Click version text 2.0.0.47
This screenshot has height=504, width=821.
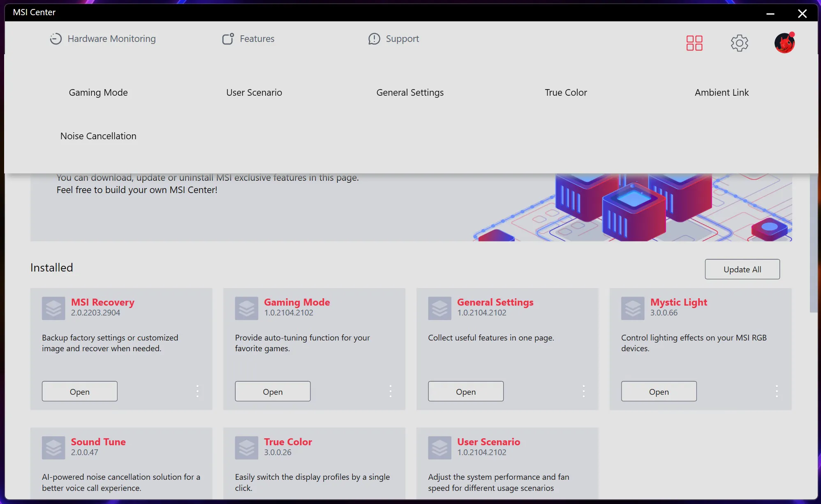84,452
